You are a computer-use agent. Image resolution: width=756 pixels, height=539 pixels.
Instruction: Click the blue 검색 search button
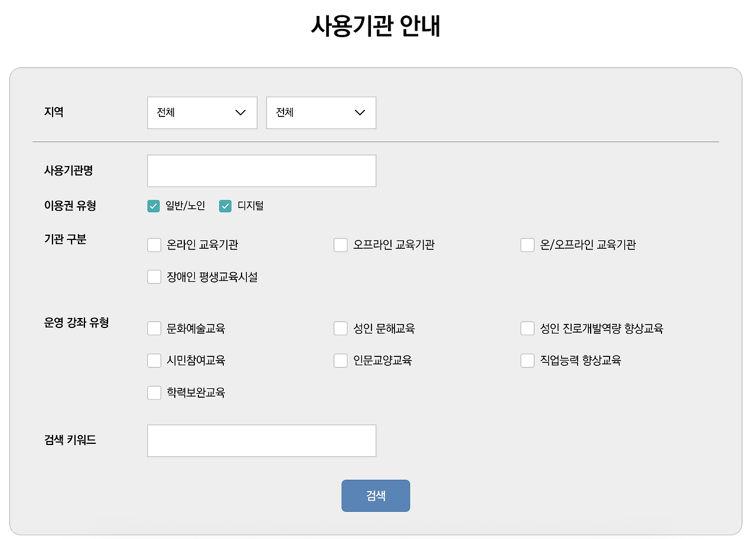click(x=376, y=495)
